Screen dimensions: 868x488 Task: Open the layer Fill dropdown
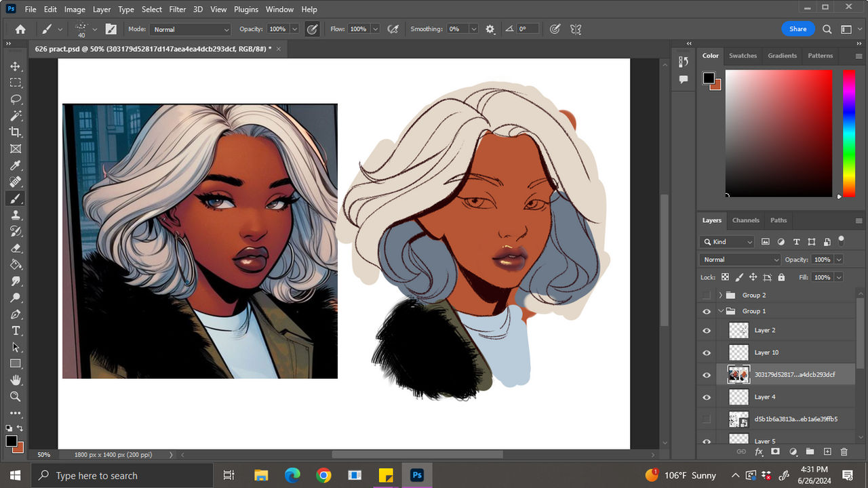(839, 277)
